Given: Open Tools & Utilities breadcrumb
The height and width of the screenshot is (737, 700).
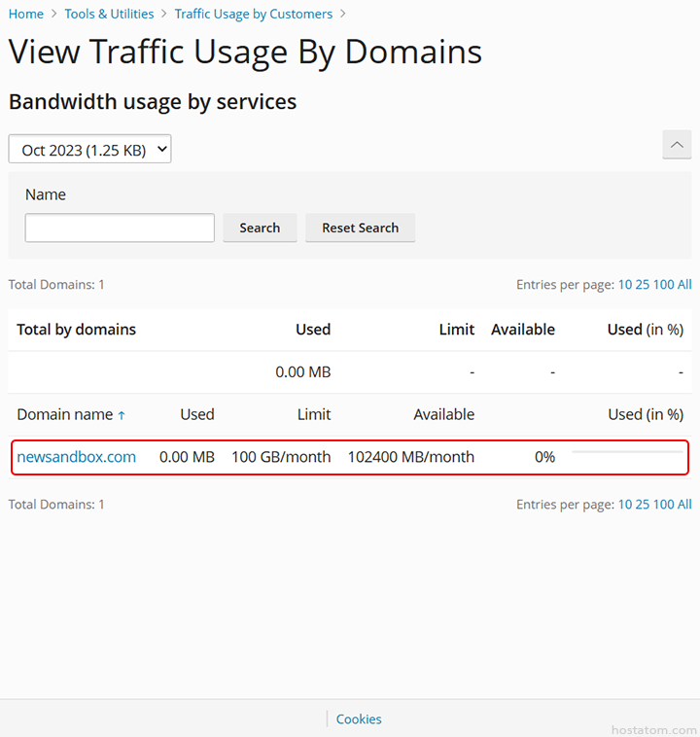Looking at the screenshot, I should 109,14.
